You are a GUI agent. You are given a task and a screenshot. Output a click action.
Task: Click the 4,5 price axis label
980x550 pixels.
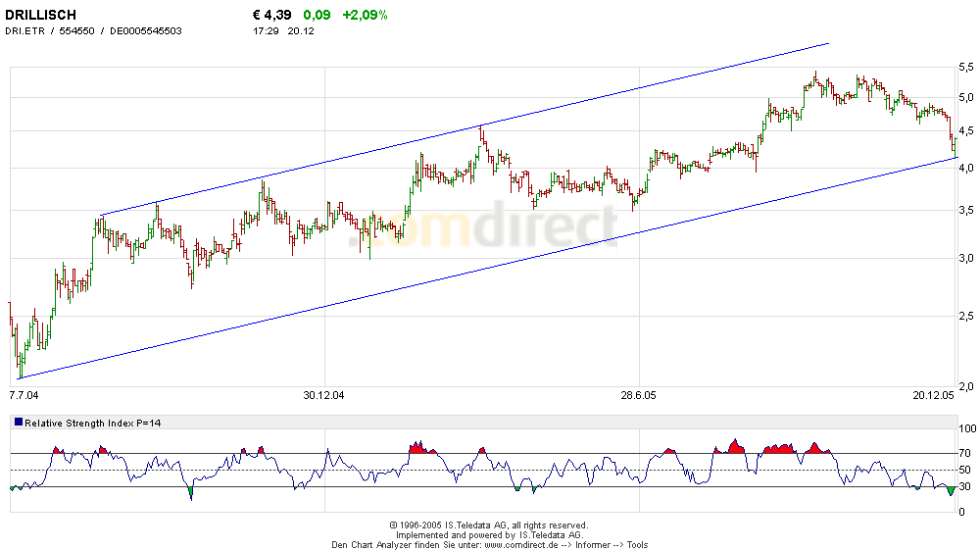965,131
